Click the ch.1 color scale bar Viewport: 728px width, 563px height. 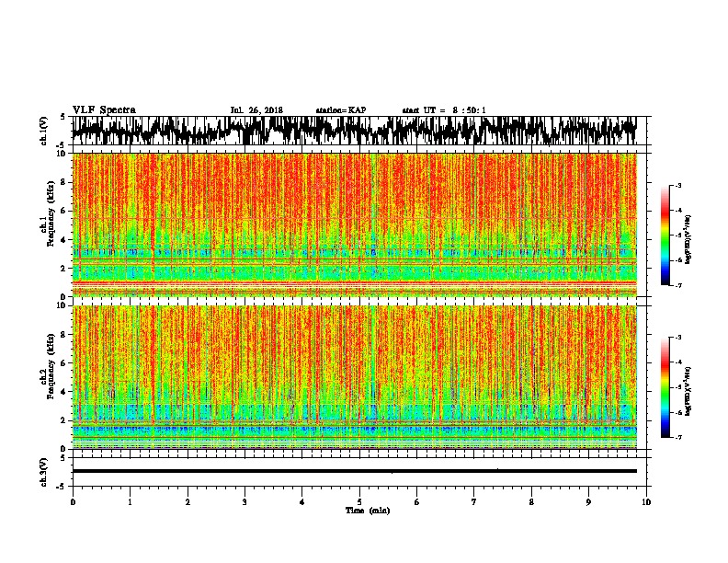coord(665,236)
